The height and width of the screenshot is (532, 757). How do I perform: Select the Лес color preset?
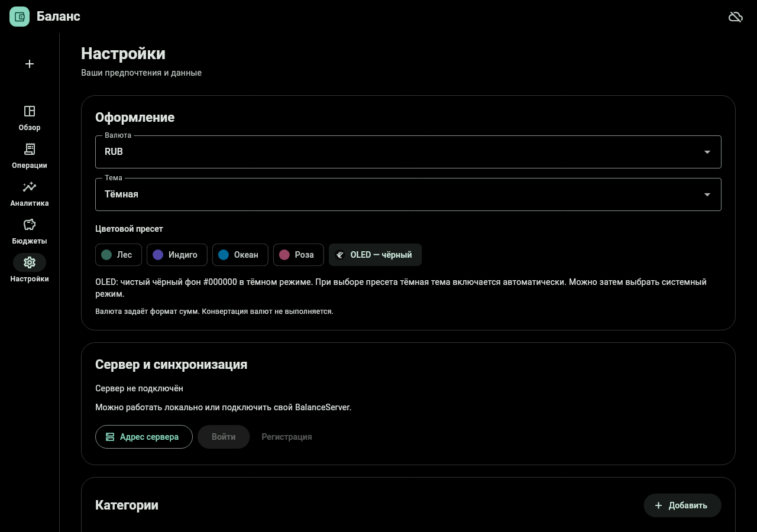coord(118,255)
